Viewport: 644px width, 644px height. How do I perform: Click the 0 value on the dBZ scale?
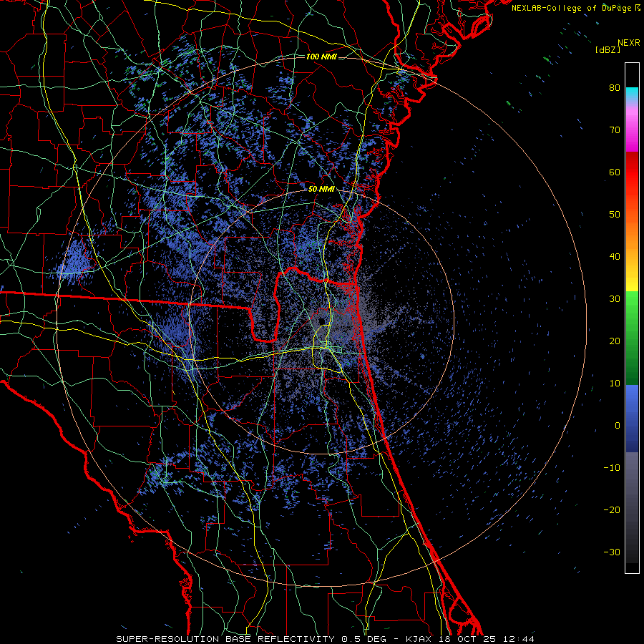[x=618, y=426]
